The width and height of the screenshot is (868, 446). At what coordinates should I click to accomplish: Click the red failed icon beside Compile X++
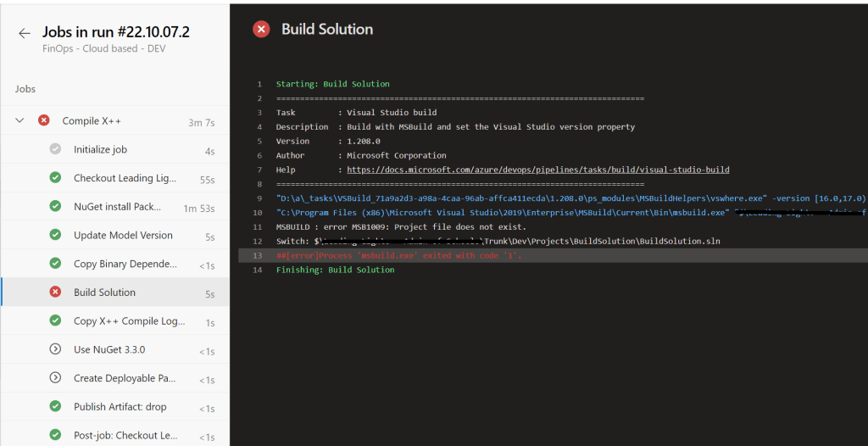tap(43, 121)
